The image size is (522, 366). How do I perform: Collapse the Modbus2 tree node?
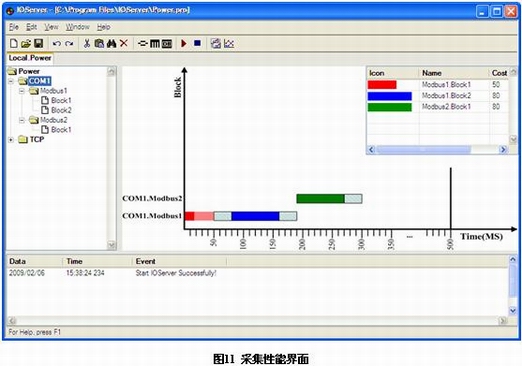coord(22,120)
